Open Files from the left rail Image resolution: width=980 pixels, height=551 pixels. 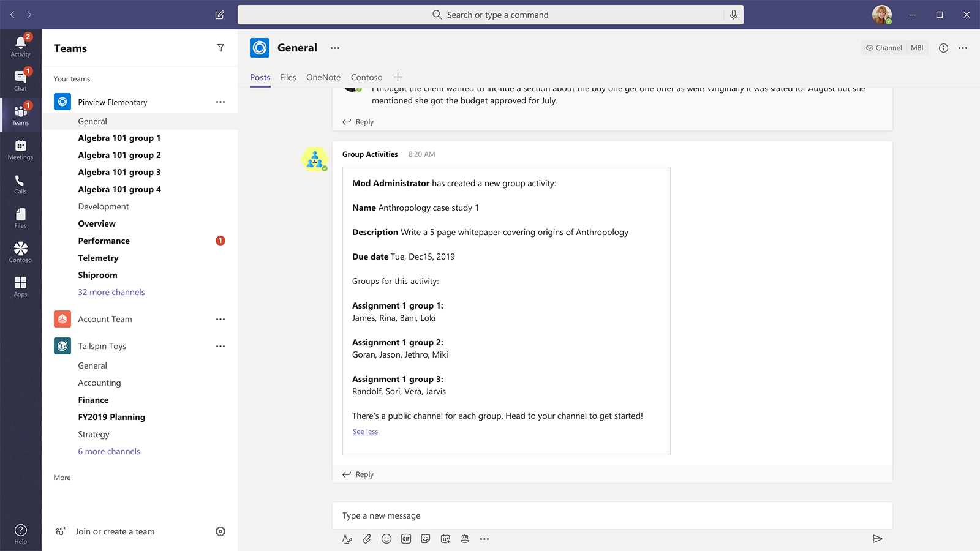pyautogui.click(x=20, y=218)
